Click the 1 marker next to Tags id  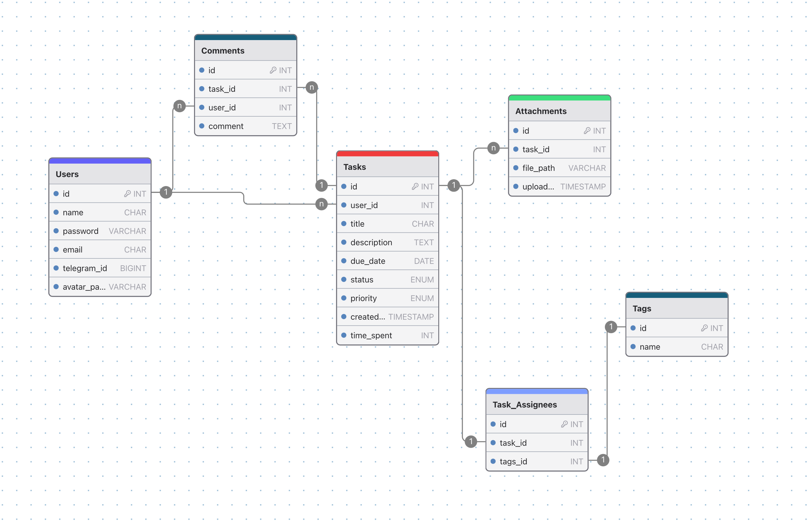(x=611, y=327)
